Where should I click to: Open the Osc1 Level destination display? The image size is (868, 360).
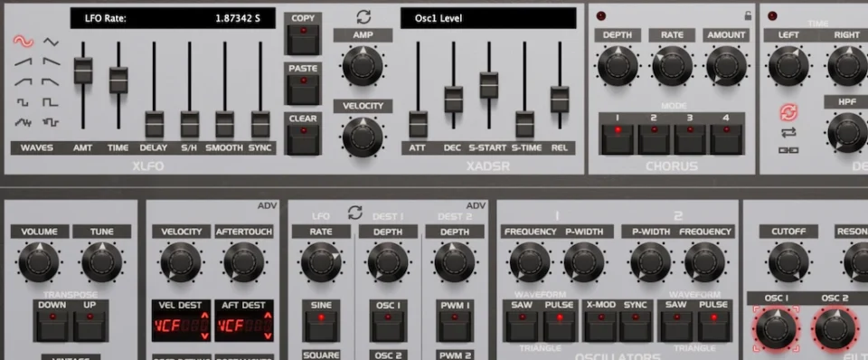(x=488, y=18)
